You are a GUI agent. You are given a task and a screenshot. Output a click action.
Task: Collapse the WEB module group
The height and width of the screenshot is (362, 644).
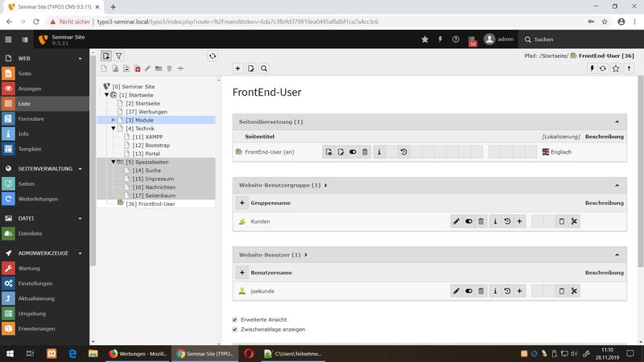(80, 59)
